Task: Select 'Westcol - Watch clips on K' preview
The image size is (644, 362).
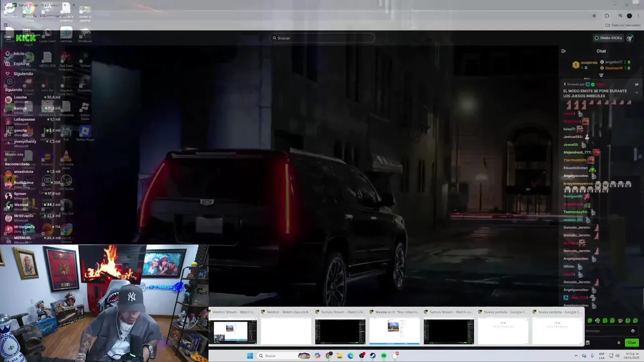Action: (x=286, y=327)
